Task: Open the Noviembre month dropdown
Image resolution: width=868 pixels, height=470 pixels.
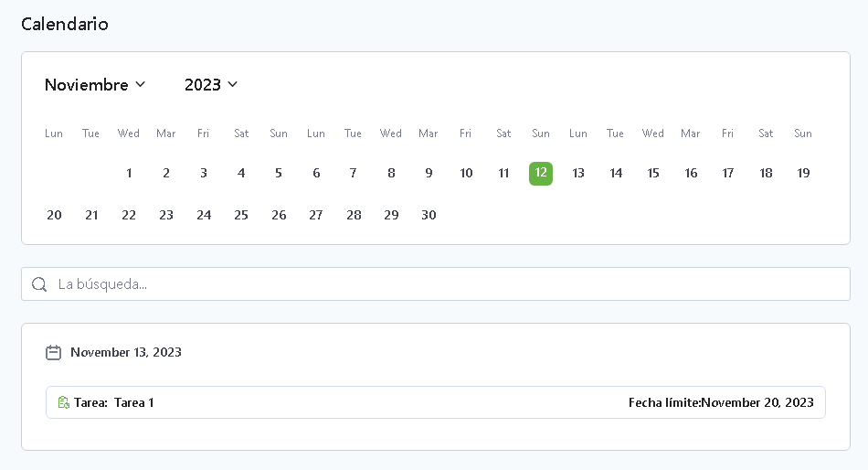Action: pos(94,85)
